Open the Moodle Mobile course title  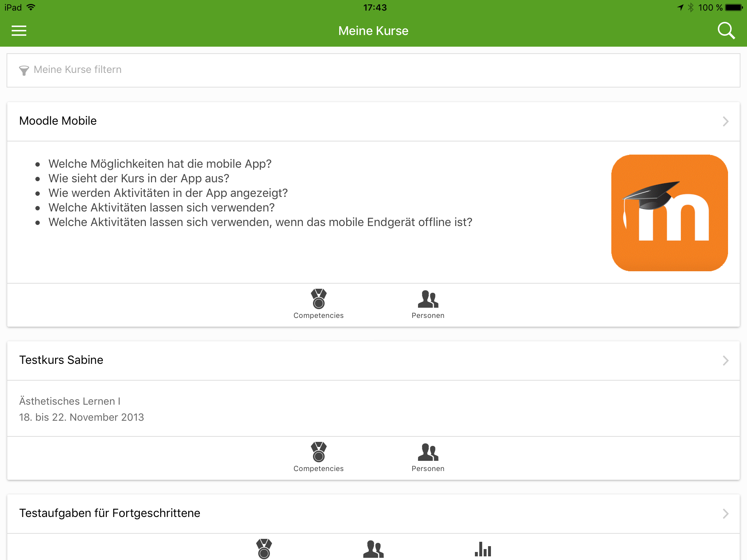pyautogui.click(x=58, y=121)
